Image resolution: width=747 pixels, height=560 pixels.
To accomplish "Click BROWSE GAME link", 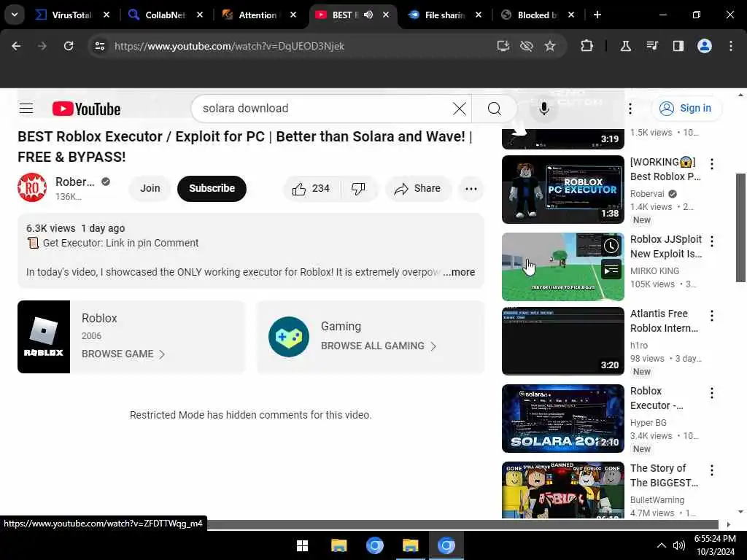I will click(123, 354).
